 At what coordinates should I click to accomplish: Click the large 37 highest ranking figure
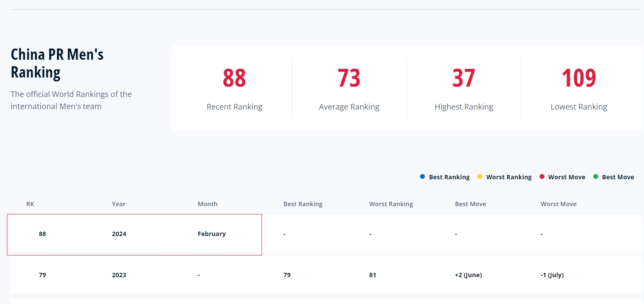coord(464,78)
